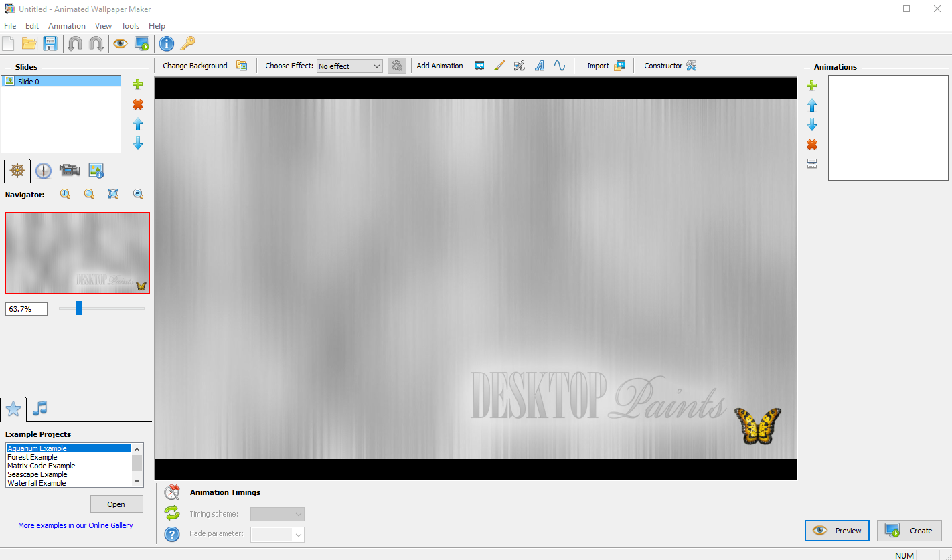Zoom in on the Navigator
The image size is (952, 560).
click(x=65, y=194)
